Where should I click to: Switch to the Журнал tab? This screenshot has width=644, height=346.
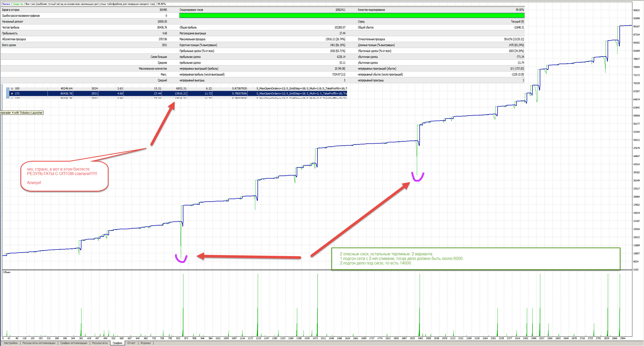(x=145, y=343)
